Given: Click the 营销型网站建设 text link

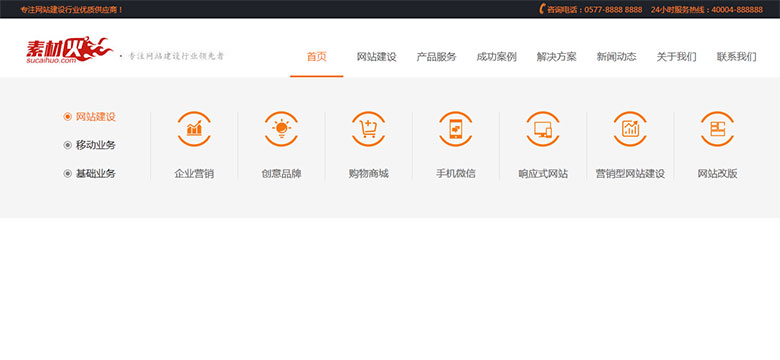Looking at the screenshot, I should tap(630, 174).
